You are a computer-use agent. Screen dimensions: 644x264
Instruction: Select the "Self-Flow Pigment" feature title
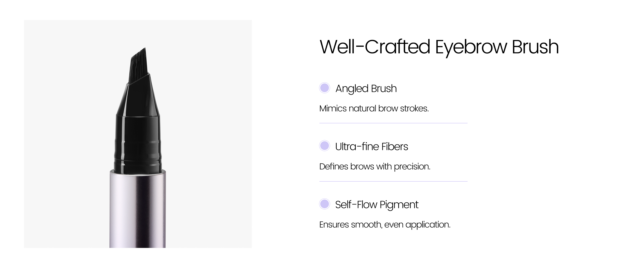[377, 205]
